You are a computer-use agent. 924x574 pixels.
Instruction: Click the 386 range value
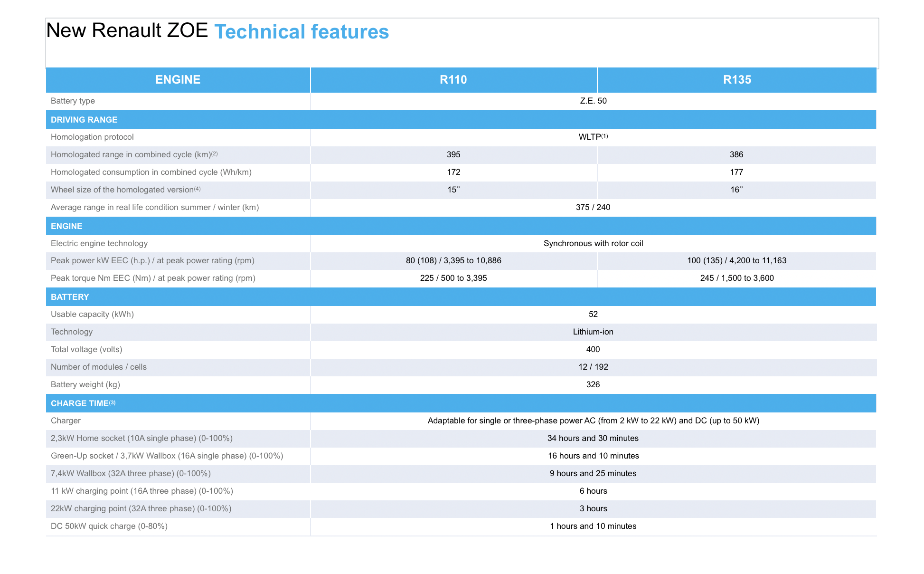click(736, 154)
